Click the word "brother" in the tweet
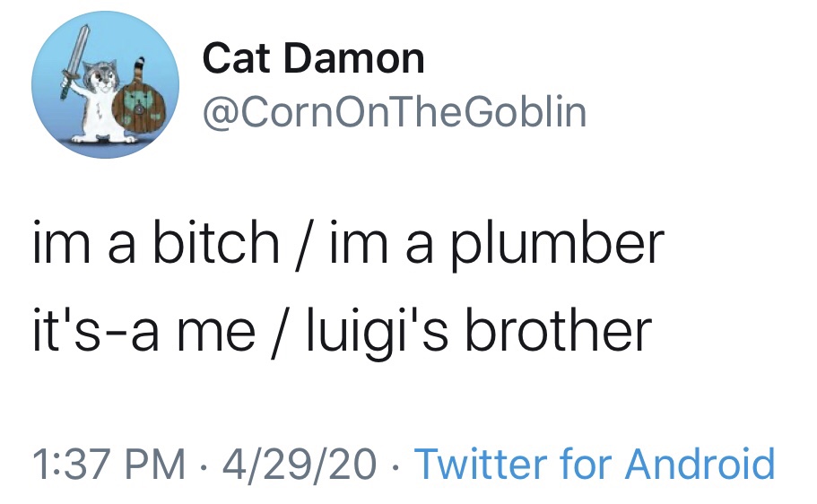817x504 pixels. (x=572, y=329)
